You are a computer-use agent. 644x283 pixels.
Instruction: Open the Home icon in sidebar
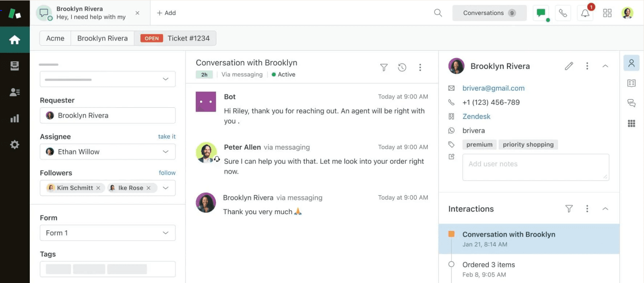pyautogui.click(x=14, y=40)
